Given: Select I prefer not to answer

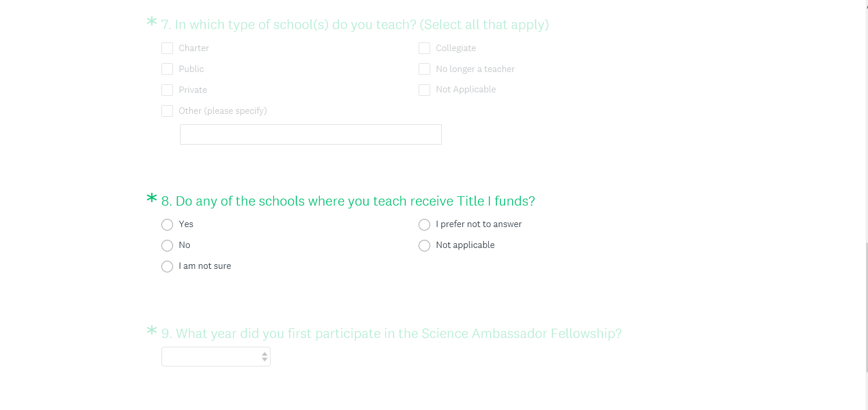Looking at the screenshot, I should [x=424, y=225].
